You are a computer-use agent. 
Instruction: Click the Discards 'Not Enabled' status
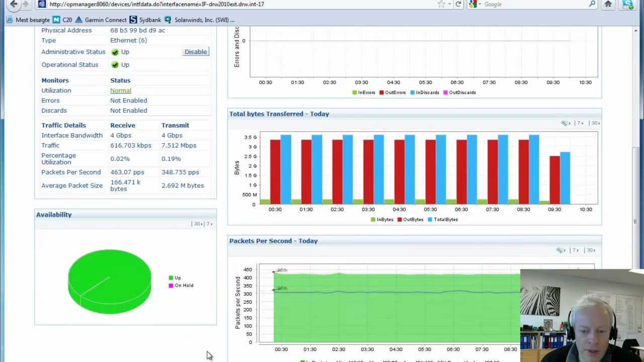pos(129,111)
